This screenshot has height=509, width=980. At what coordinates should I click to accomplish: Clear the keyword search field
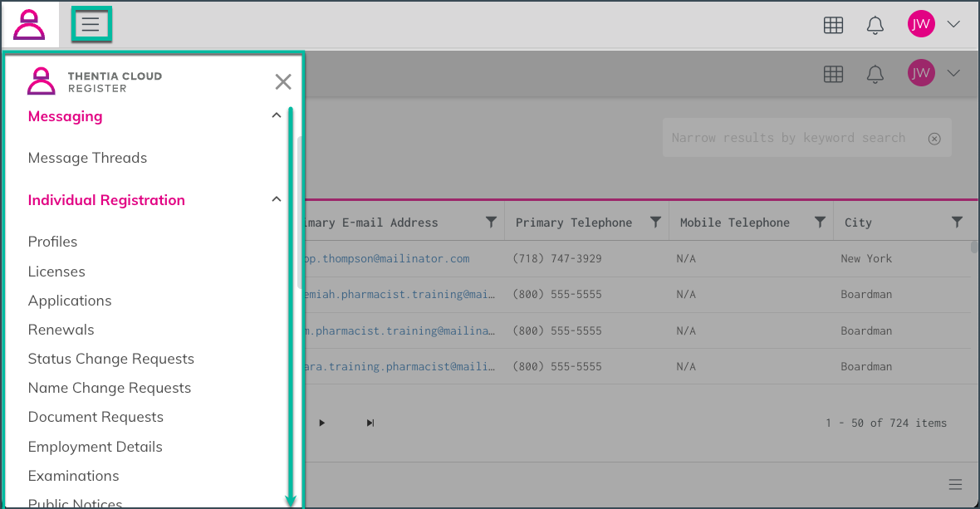pos(934,139)
